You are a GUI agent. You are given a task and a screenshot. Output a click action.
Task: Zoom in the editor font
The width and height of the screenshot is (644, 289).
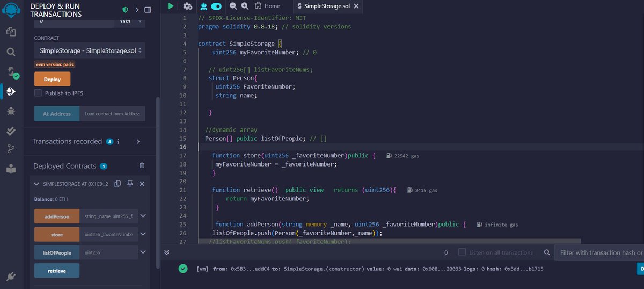pyautogui.click(x=245, y=6)
